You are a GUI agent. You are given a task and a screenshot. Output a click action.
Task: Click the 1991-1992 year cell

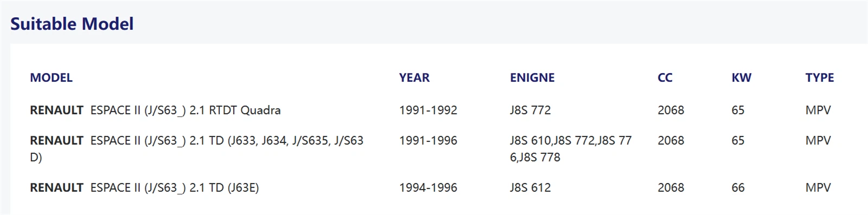[x=428, y=110]
